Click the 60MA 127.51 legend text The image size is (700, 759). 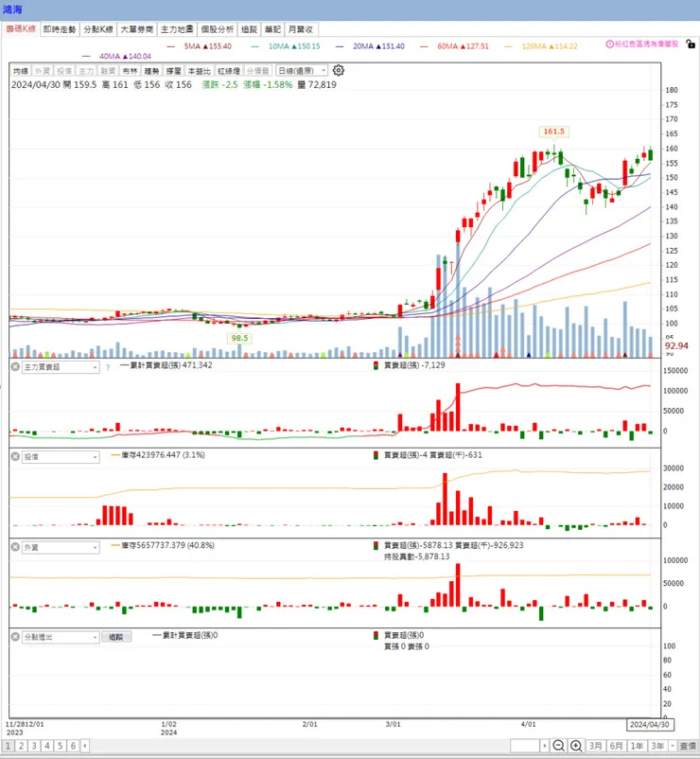tap(463, 46)
